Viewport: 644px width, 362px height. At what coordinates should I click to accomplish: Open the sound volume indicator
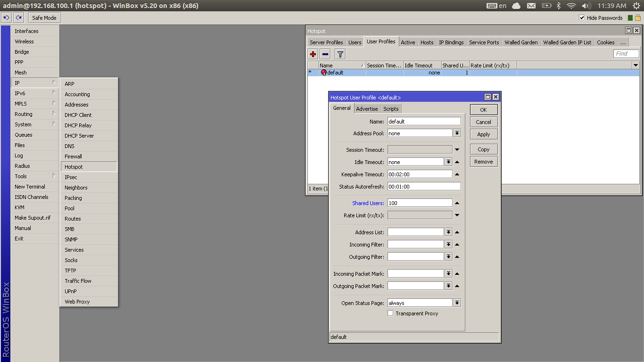pos(586,6)
